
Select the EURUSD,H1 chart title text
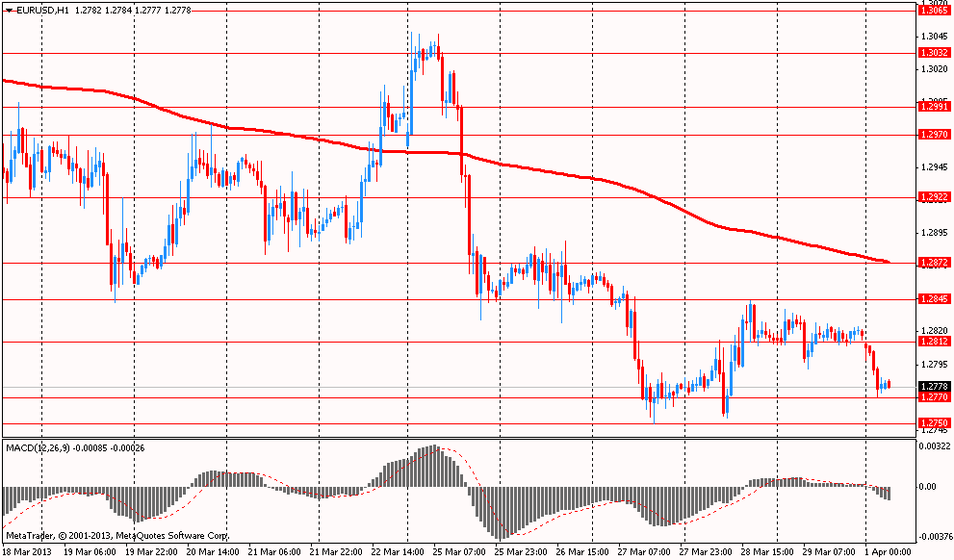point(42,11)
